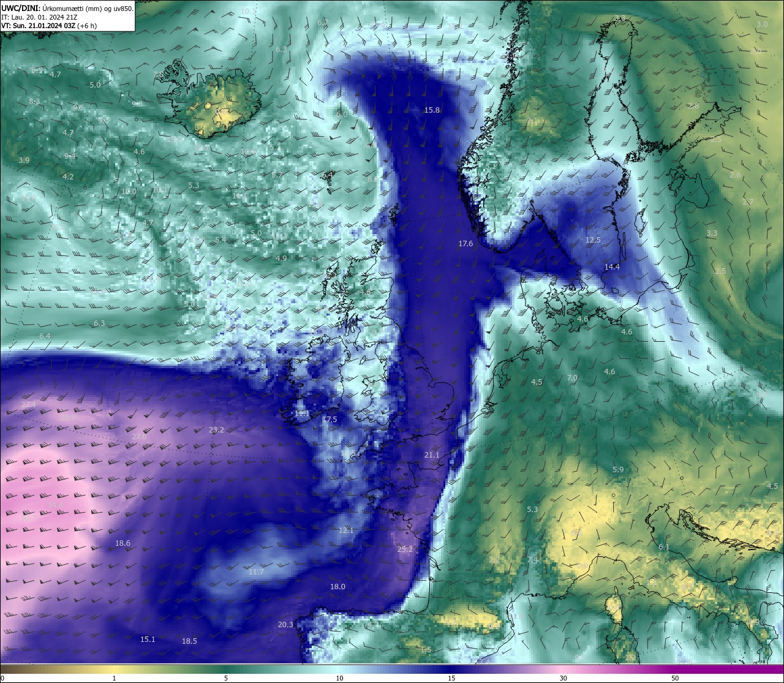Select the 23.2 value west of Ireland
Viewport: 784px width, 683px height.
pyautogui.click(x=216, y=430)
